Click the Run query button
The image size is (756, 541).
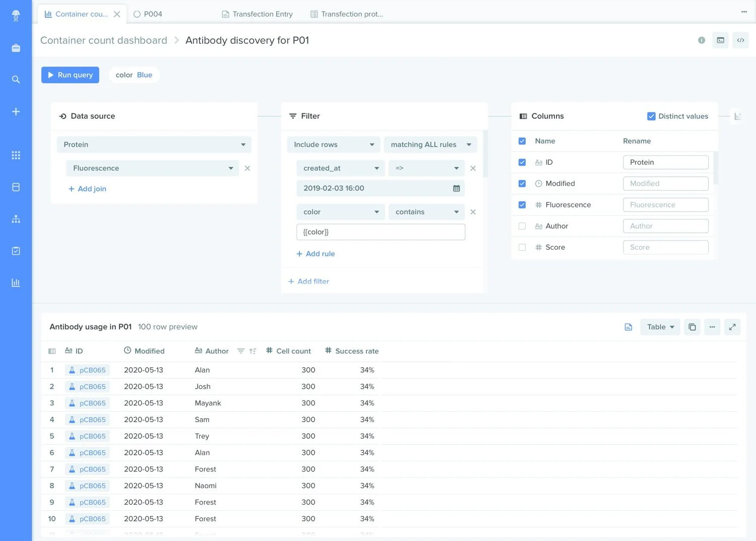[x=70, y=75]
